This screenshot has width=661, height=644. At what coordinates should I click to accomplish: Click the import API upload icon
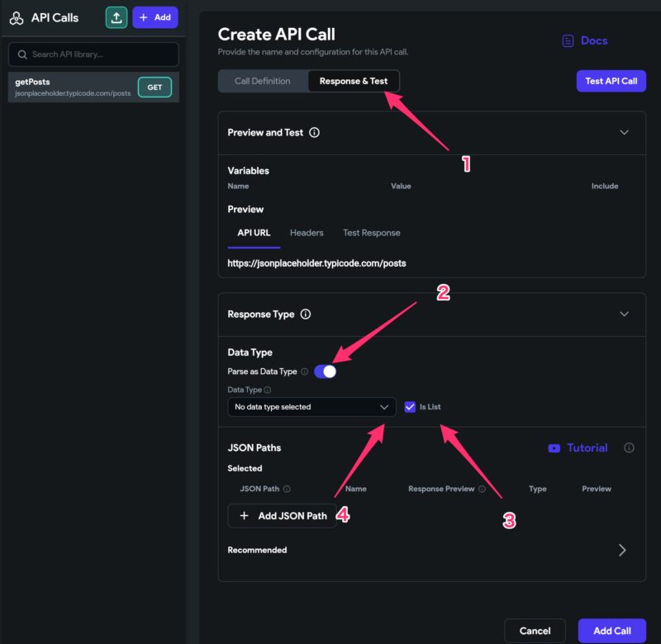pyautogui.click(x=117, y=17)
